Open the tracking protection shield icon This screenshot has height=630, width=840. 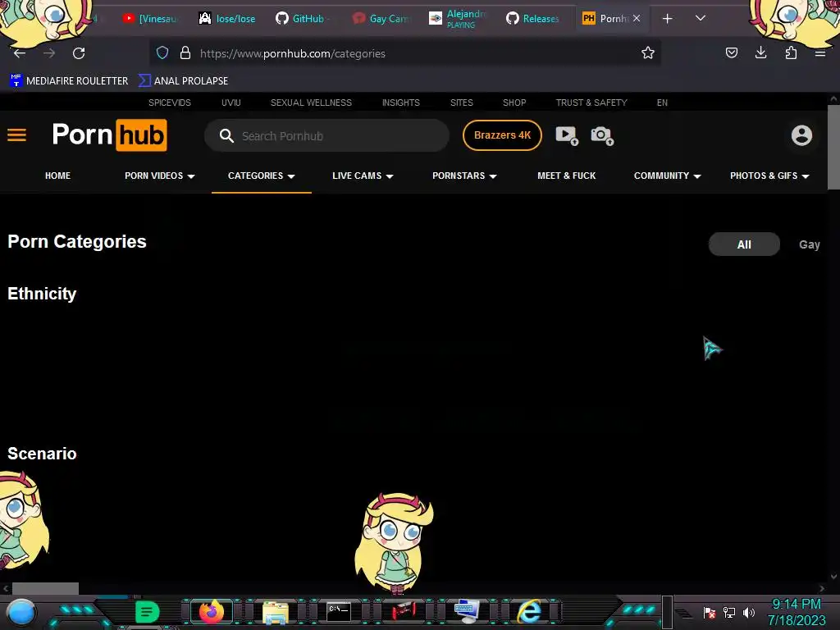pos(162,53)
